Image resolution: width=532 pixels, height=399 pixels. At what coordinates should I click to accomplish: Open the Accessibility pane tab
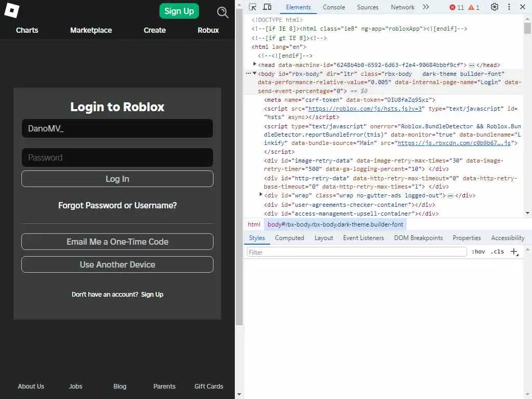508,238
